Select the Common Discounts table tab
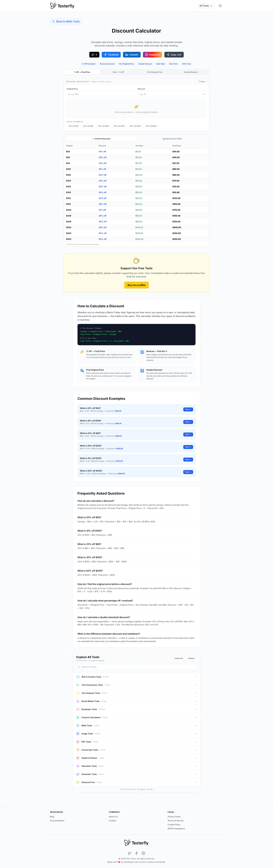Screen dimensions: 273x868 tap(101, 138)
